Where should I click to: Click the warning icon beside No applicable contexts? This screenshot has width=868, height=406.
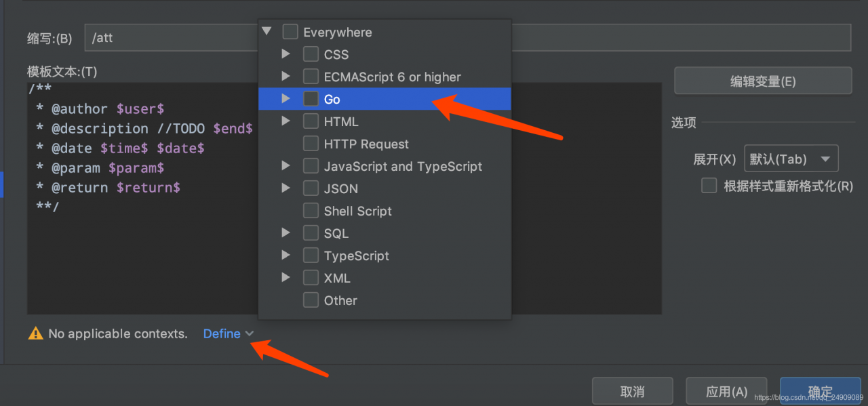click(x=35, y=333)
